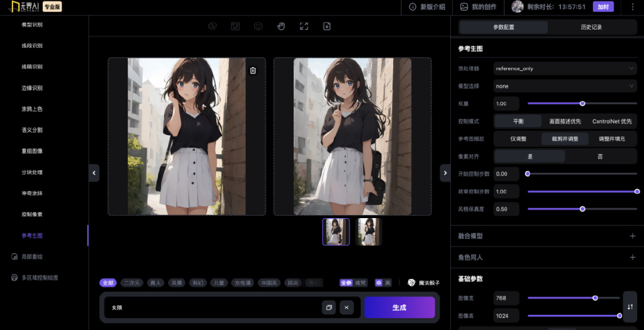Filter prompts by 真人 tag

click(x=156, y=283)
